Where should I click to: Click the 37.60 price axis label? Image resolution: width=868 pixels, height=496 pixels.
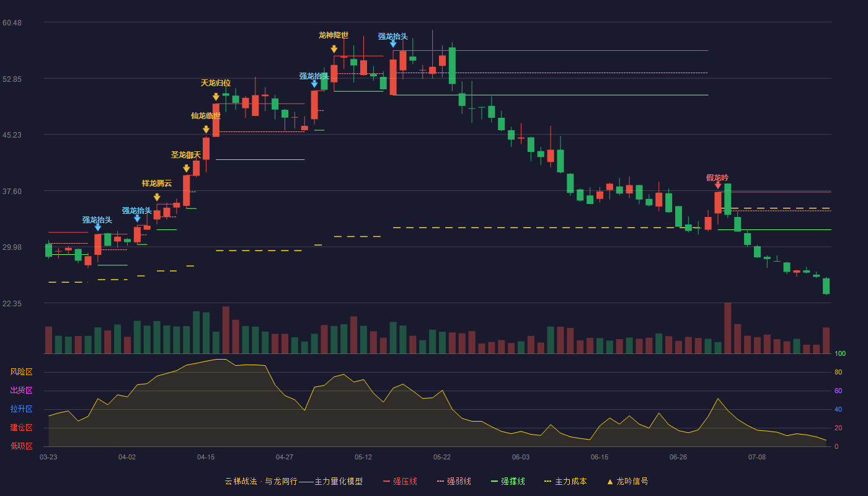12,192
